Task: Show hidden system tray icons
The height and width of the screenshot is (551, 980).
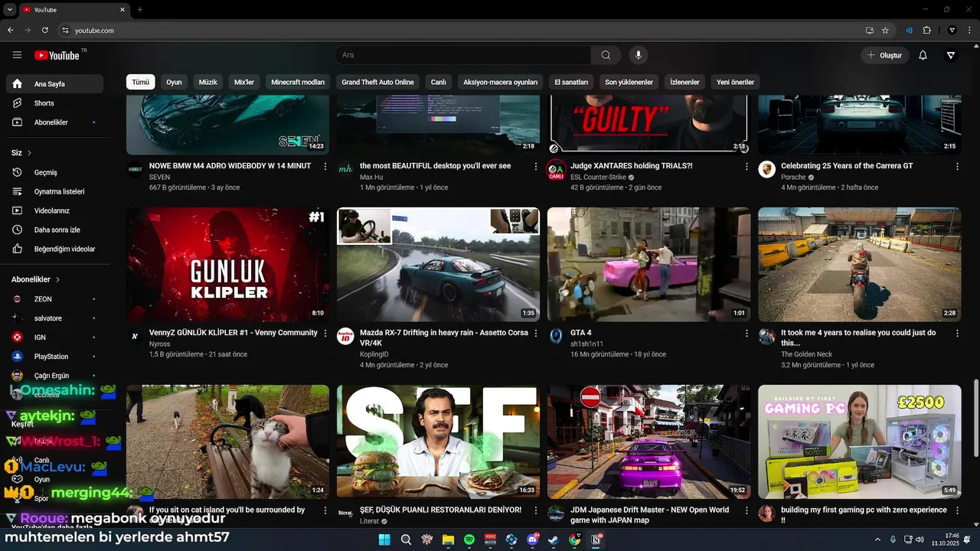Action: coord(877,540)
